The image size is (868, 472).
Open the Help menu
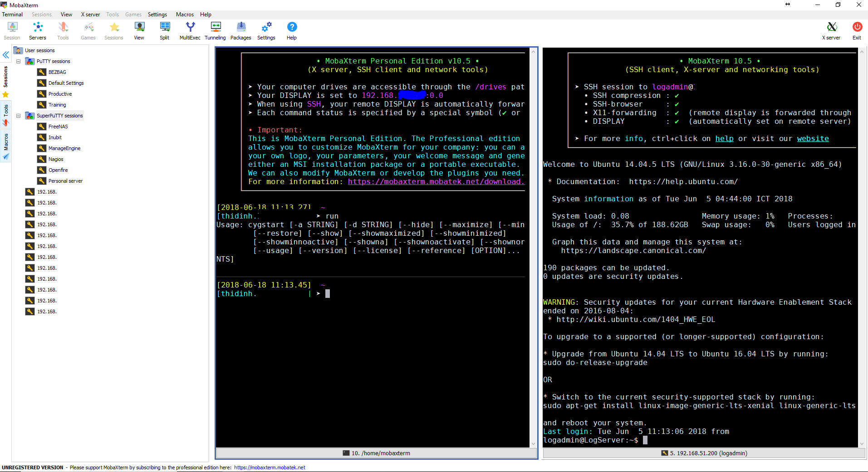coord(206,15)
